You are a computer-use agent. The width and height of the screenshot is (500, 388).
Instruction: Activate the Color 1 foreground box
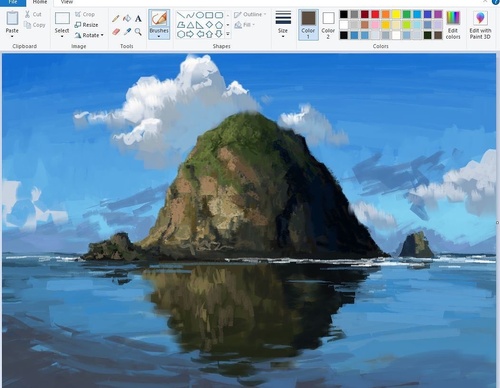pos(308,25)
